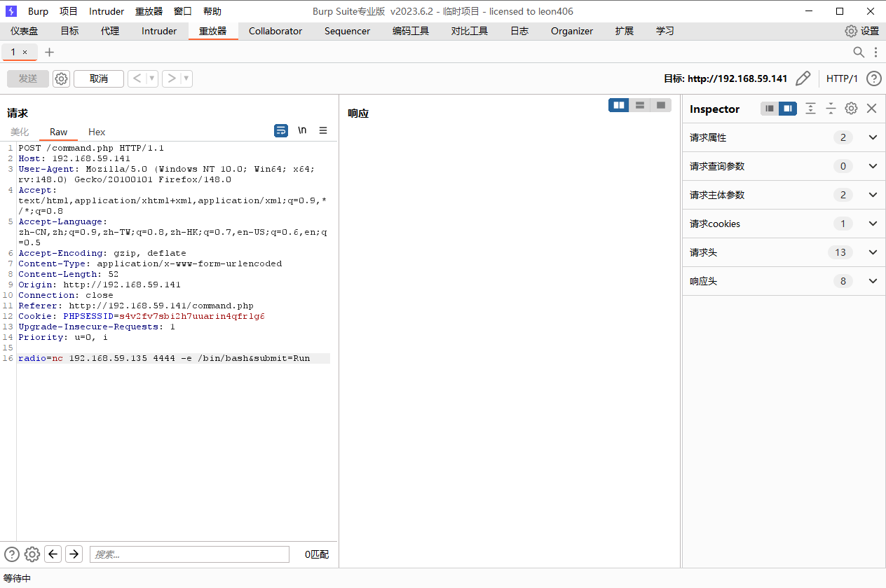This screenshot has height=588, width=886.
Task: Expand all Inspector sections icon
Action: pos(811,109)
